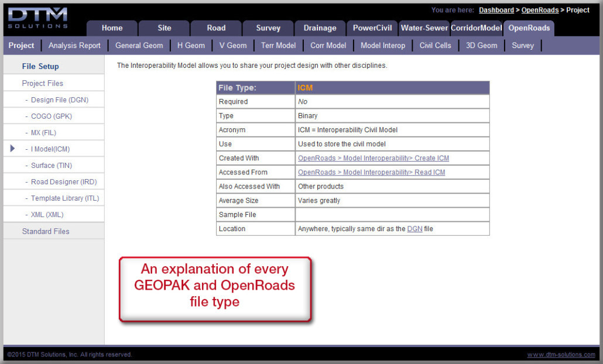
Task: Click the 'Binary' type value cell
Action: tap(392, 116)
